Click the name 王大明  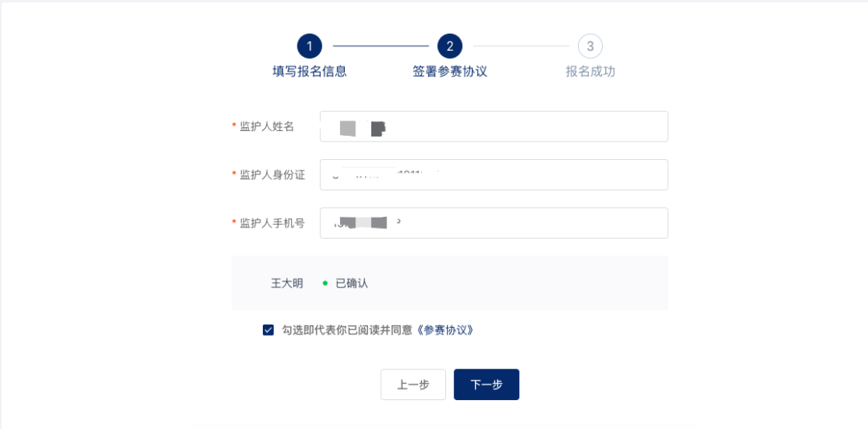coord(287,284)
